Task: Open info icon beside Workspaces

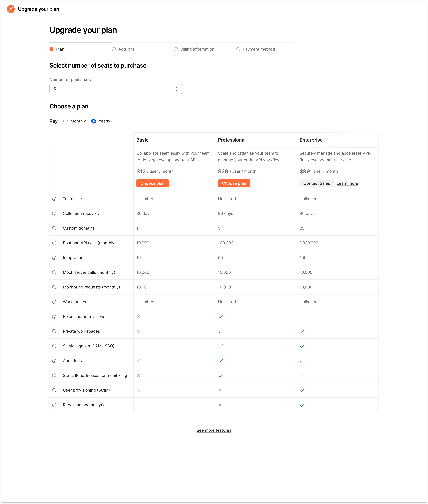Action: (x=54, y=302)
